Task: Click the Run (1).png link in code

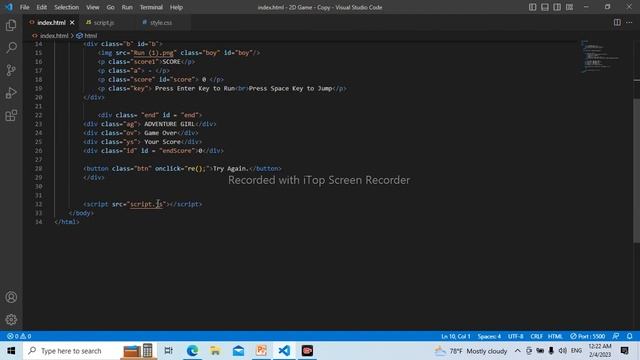Action: [153, 53]
